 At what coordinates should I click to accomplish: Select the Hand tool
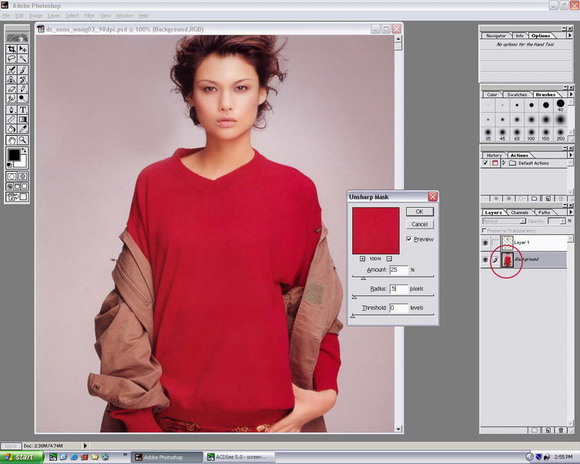tap(11, 140)
